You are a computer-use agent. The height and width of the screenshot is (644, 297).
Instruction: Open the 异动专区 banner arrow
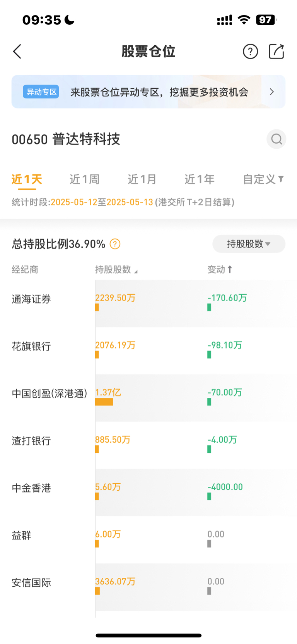pyautogui.click(x=272, y=92)
